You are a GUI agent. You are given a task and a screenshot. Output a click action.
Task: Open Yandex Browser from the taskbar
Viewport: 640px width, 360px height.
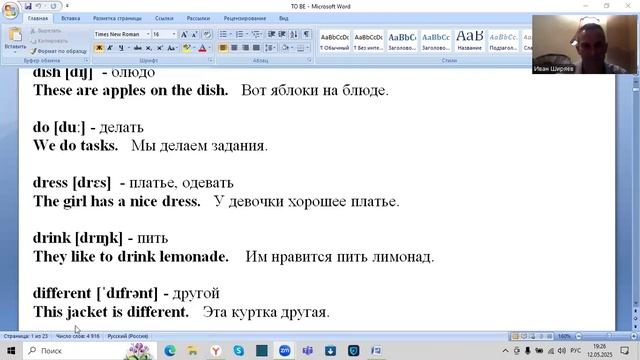click(x=216, y=350)
